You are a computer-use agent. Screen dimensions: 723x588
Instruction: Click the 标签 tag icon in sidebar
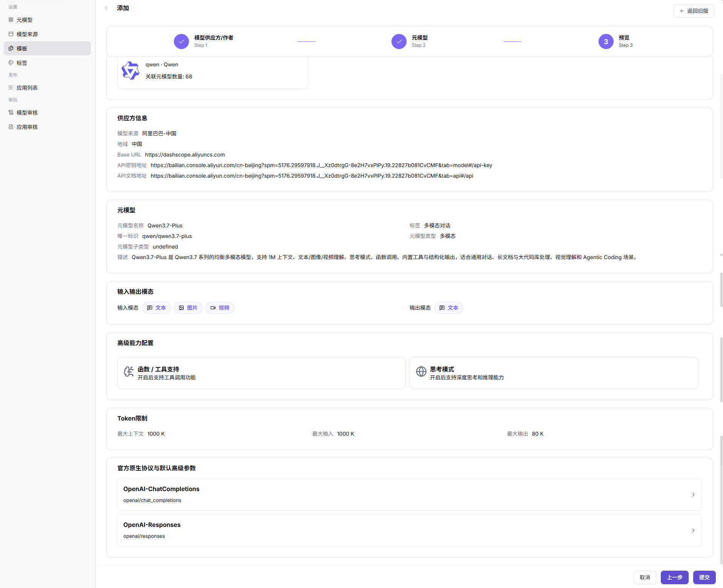(x=11, y=63)
